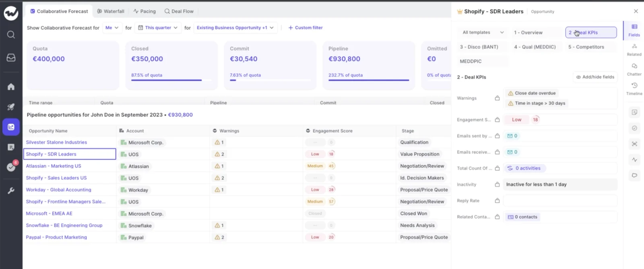Image resolution: width=644 pixels, height=269 pixels.
Task: Click the Pipeline 232.7% of quota progress bar
Action: pos(369,80)
